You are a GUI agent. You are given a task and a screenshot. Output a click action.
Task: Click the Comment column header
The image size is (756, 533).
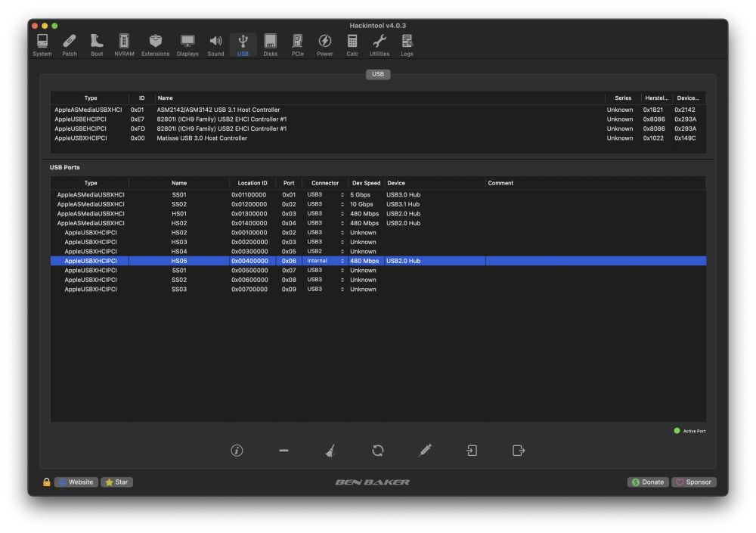(596, 183)
